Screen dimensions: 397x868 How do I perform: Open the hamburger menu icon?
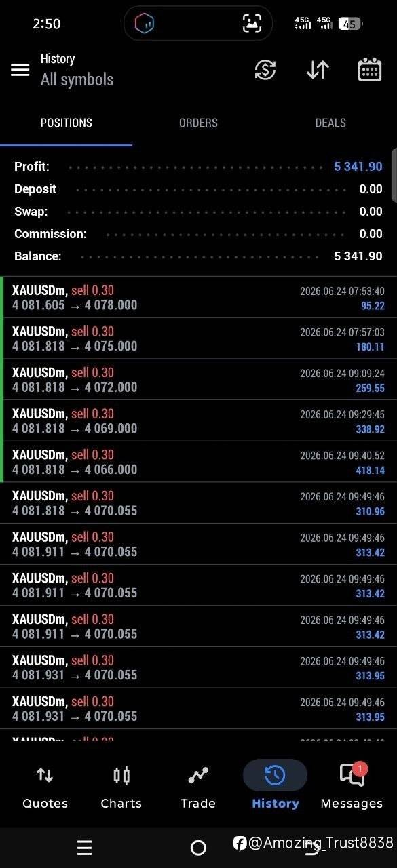tap(20, 70)
